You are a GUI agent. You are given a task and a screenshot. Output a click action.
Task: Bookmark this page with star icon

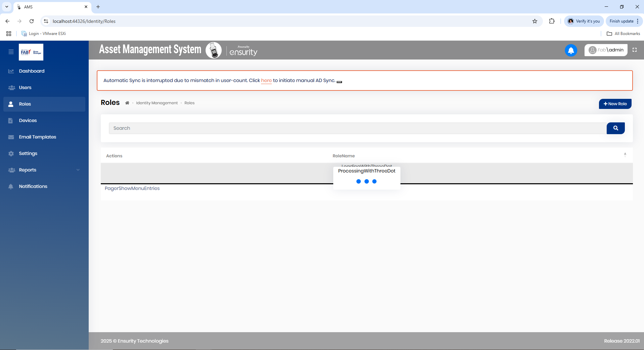[535, 21]
